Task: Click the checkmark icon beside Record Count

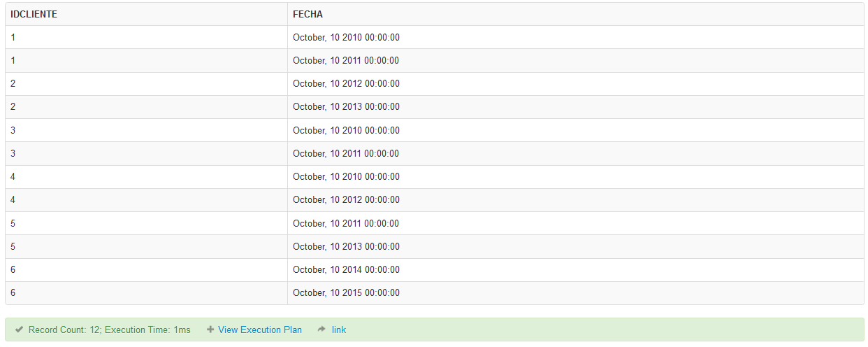Action: [x=20, y=330]
